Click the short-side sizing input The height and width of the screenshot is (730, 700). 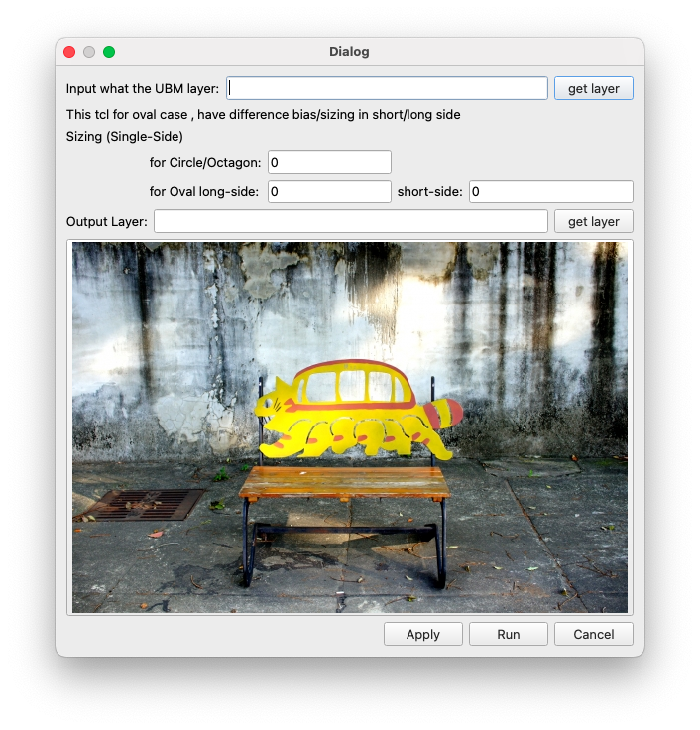click(x=550, y=191)
